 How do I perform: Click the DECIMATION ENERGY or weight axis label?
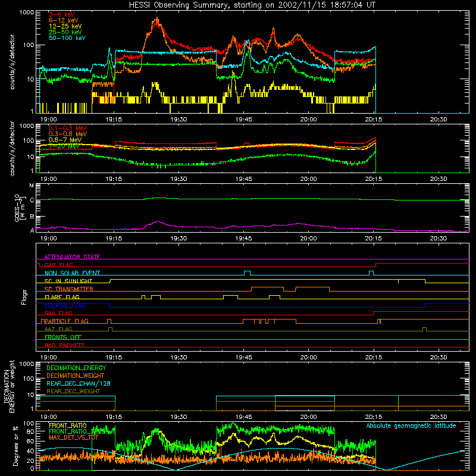[x=9, y=386]
